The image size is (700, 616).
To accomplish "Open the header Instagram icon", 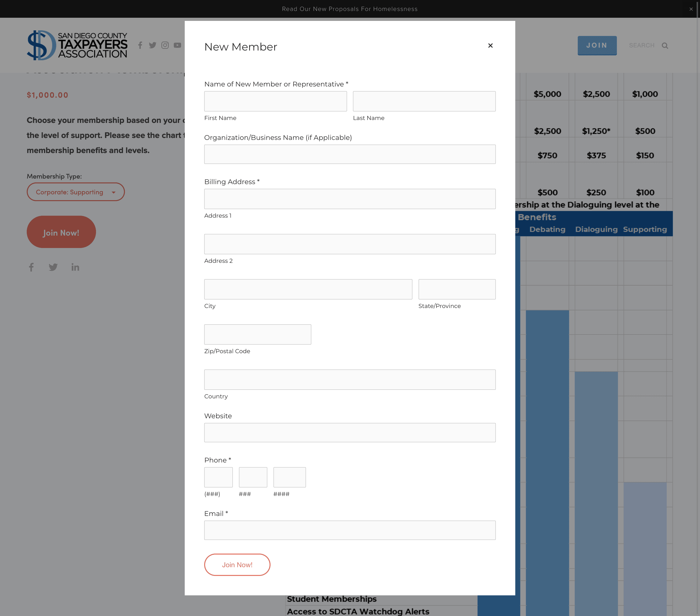I will click(x=165, y=45).
